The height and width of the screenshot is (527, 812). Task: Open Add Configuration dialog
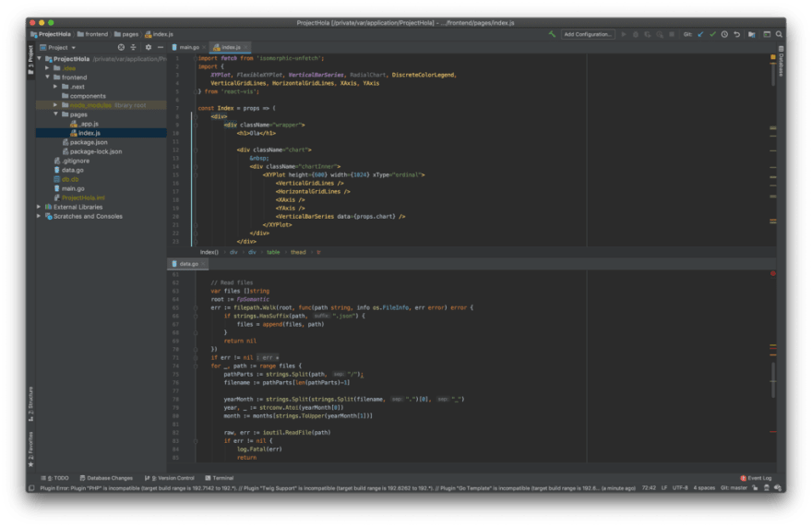[x=588, y=34]
